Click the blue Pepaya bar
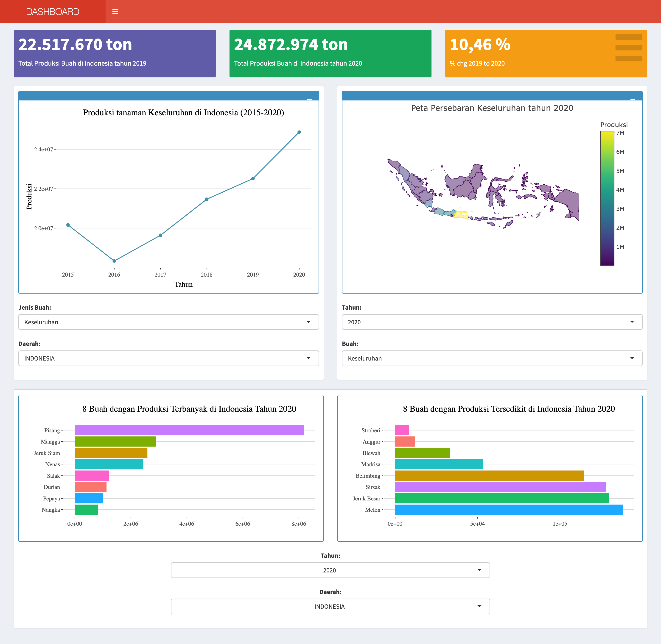The width and height of the screenshot is (661, 644). (89, 498)
